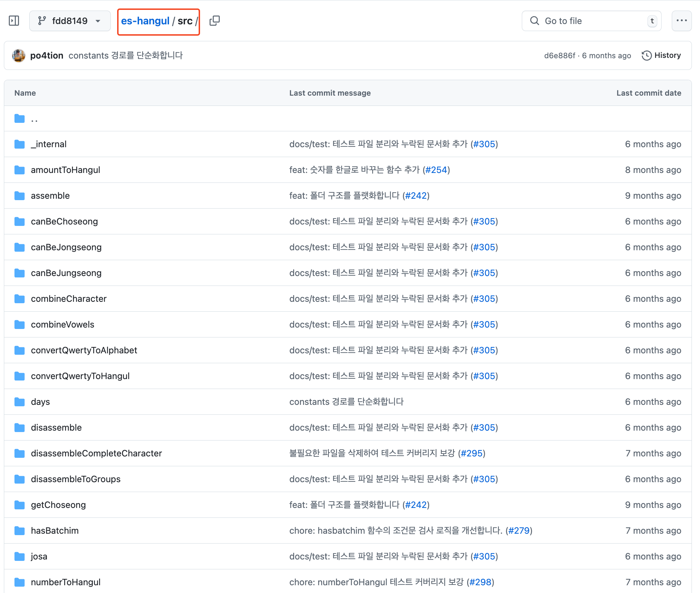Click the assemble folder icon
This screenshot has width=700, height=593.
click(20, 196)
